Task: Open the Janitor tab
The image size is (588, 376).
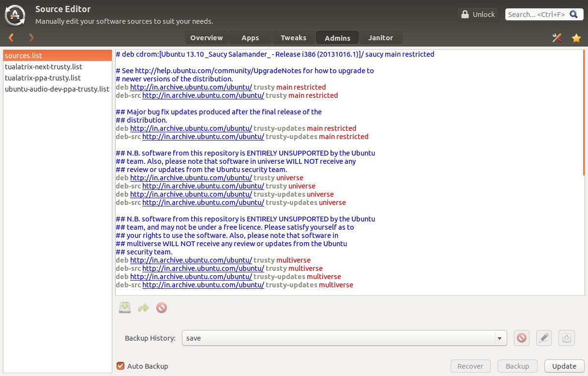Action: click(381, 38)
